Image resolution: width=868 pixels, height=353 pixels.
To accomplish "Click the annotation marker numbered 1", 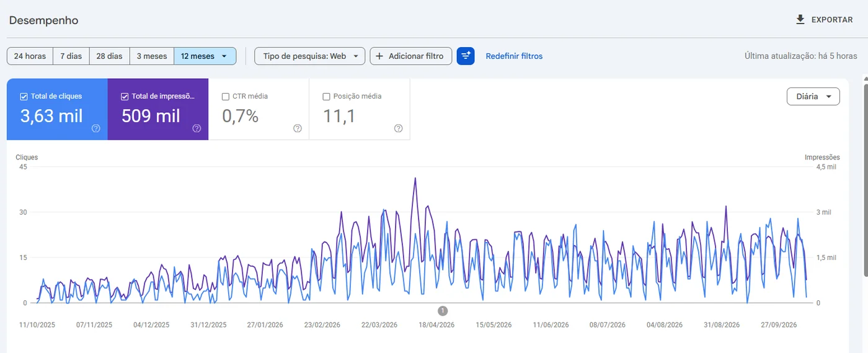I will (443, 311).
